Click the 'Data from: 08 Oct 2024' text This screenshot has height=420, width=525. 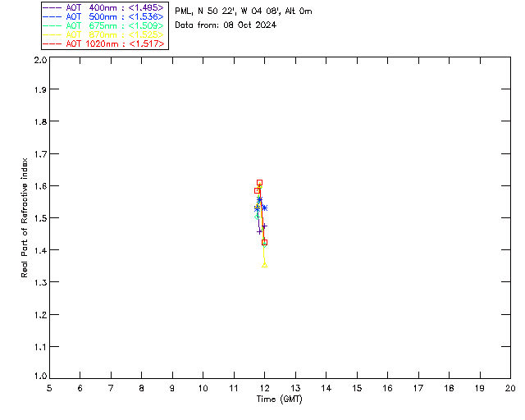(226, 25)
